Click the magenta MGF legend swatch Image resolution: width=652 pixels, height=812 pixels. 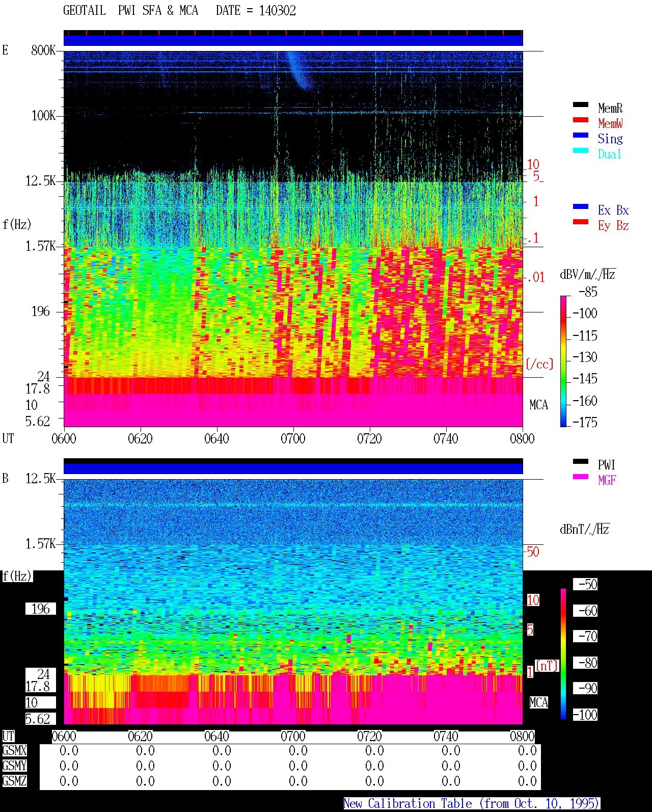580,477
